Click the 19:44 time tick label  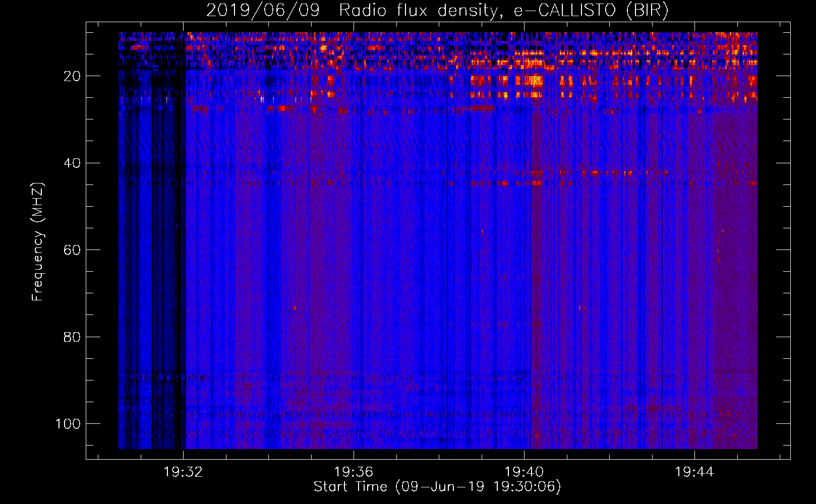(694, 472)
